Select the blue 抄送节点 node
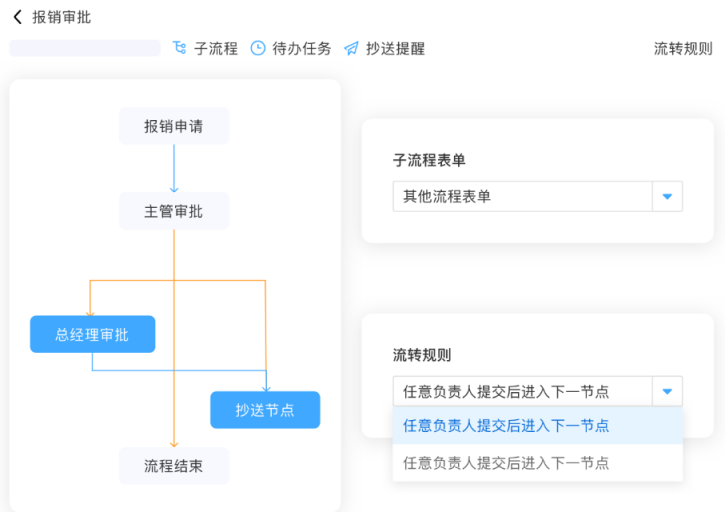 coord(265,410)
